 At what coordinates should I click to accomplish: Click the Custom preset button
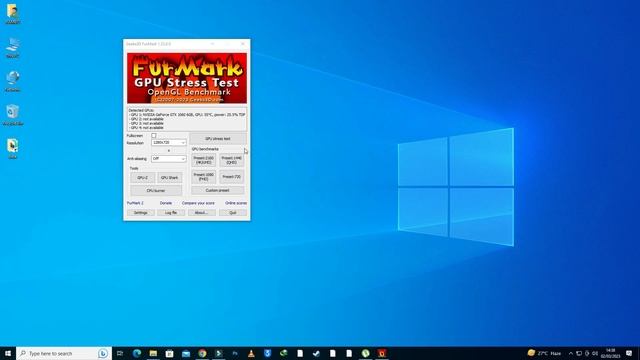pyautogui.click(x=218, y=191)
